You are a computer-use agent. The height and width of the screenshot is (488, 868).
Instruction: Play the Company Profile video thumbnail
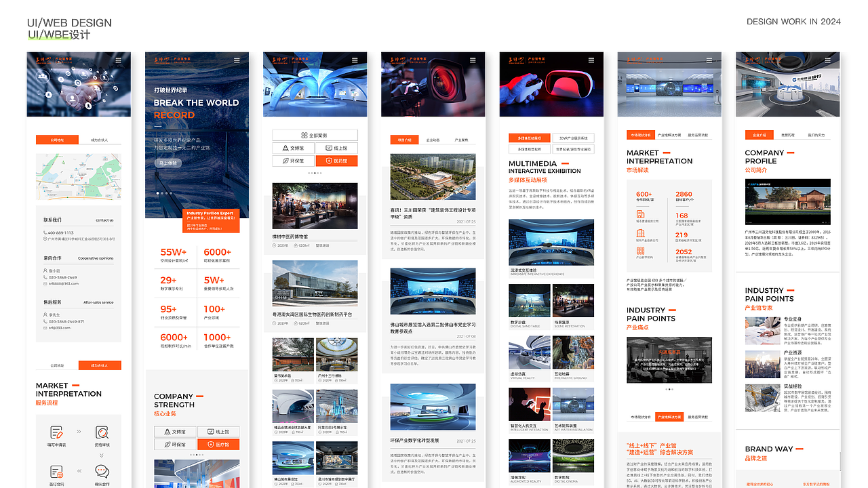[787, 201]
